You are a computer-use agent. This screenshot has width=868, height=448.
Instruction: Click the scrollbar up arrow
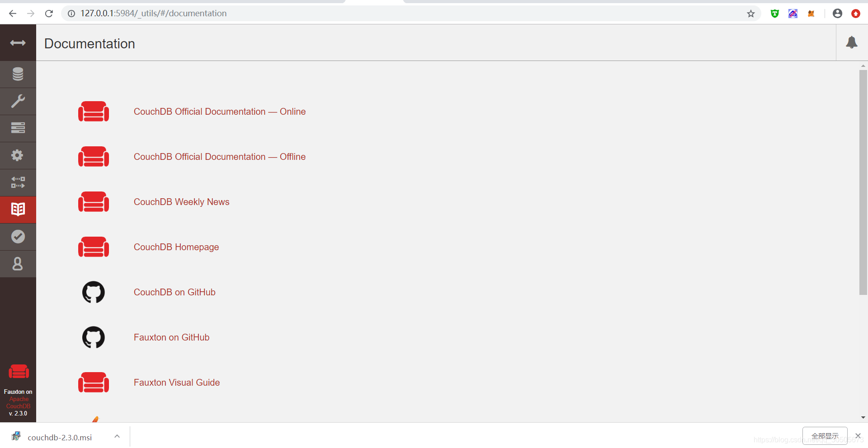click(863, 65)
